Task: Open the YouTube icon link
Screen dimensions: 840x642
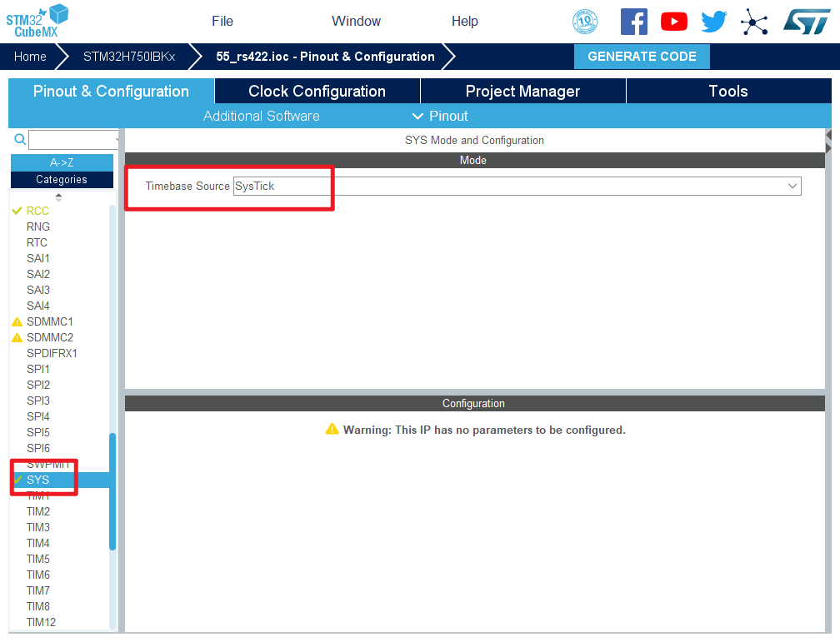Action: tap(673, 22)
